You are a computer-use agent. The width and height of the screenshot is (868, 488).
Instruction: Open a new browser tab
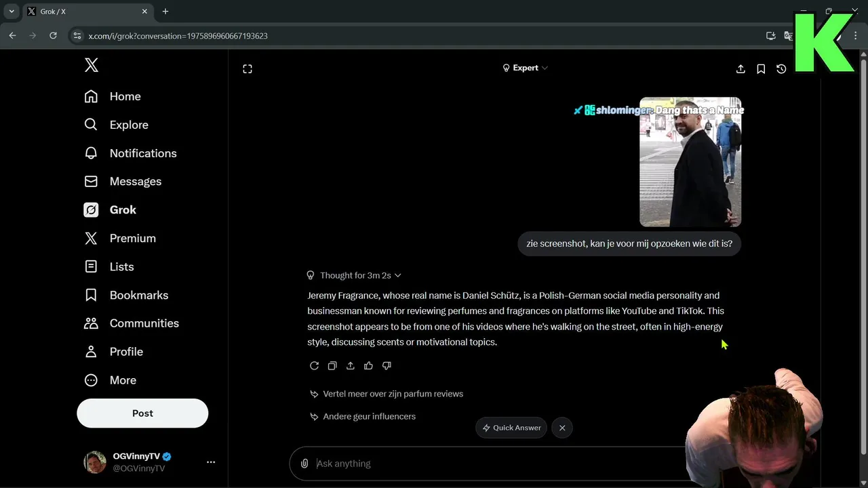[x=165, y=12]
